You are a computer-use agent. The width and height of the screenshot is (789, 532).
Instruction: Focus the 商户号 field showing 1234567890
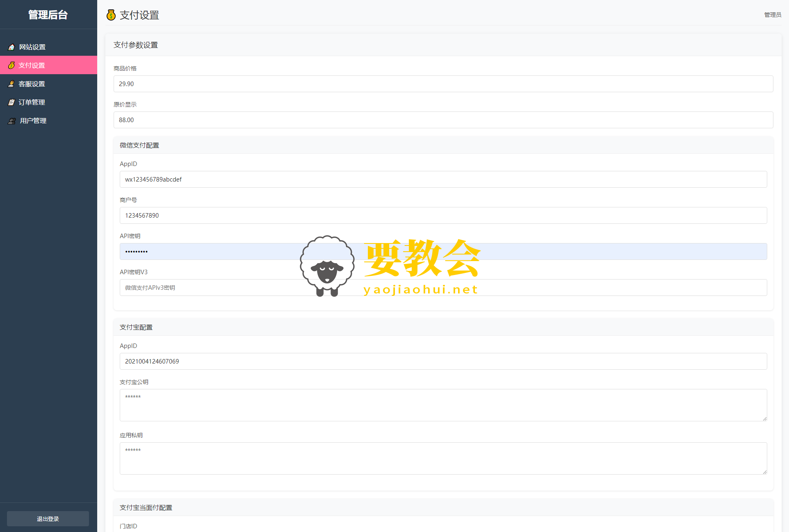tap(443, 215)
